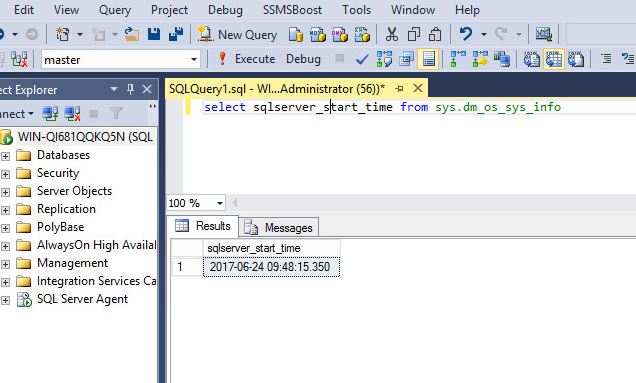Viewport: 636px width, 383px height.
Task: Click Connect Object Explorer icon
Action: click(50, 114)
